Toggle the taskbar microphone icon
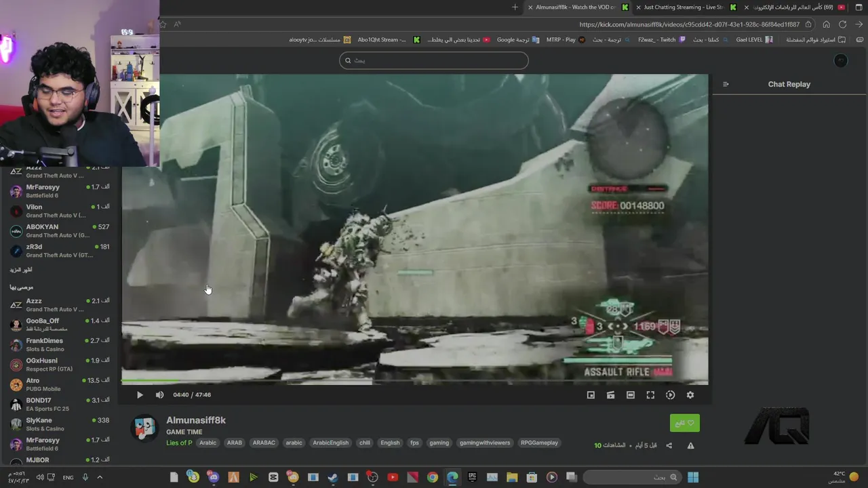Screen dimensions: 868x488 pos(85,478)
